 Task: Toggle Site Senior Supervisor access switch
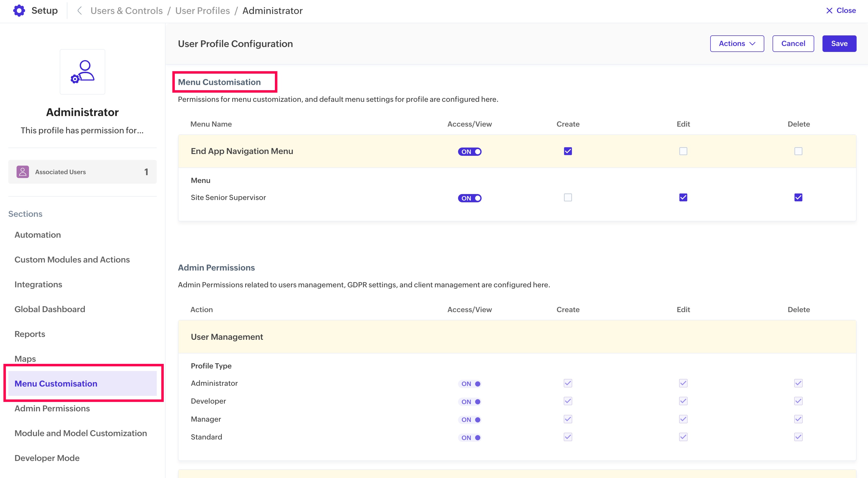(x=469, y=198)
